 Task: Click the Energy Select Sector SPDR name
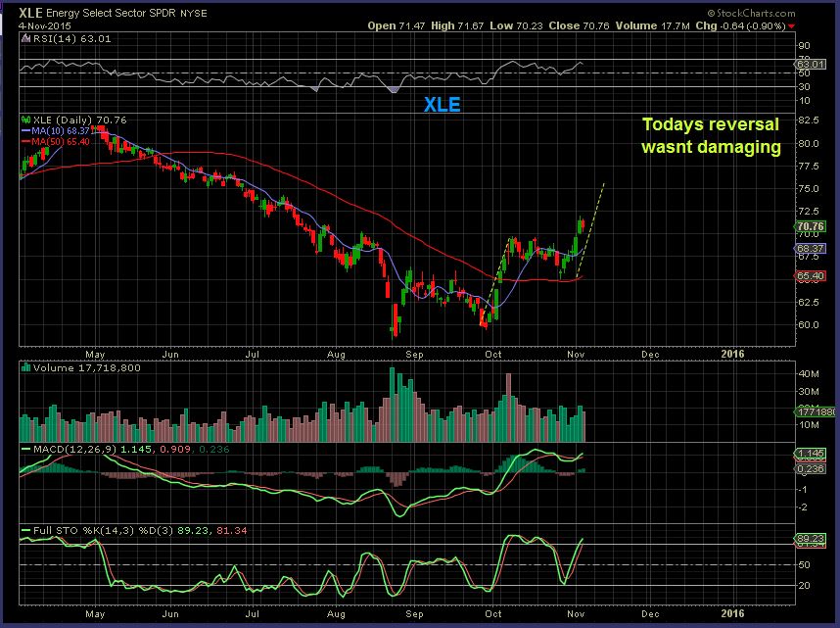[x=111, y=13]
